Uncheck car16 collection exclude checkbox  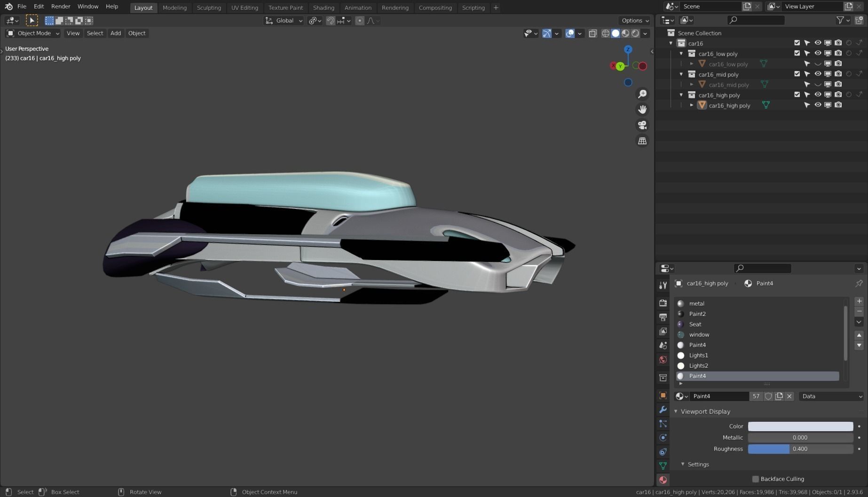797,43
